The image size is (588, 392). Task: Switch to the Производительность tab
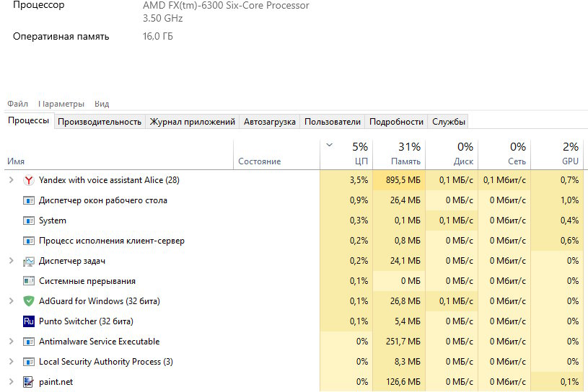tap(100, 122)
